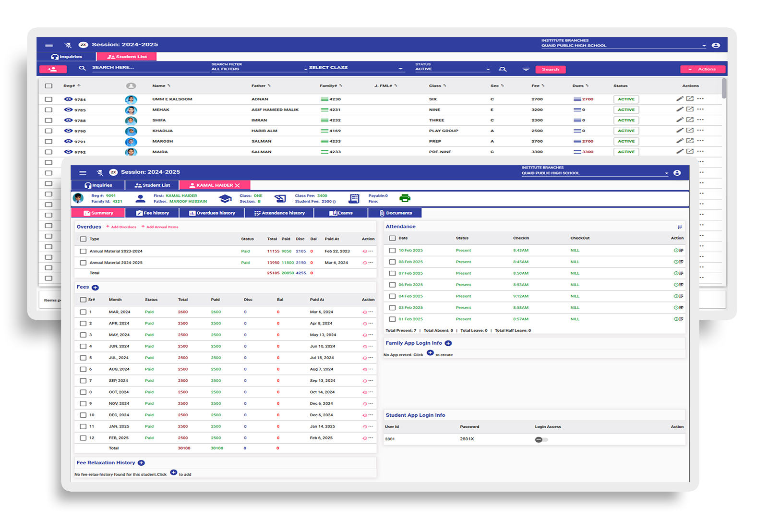Click the plus icon beside Fees heading
The image size is (768, 532).
point(95,288)
